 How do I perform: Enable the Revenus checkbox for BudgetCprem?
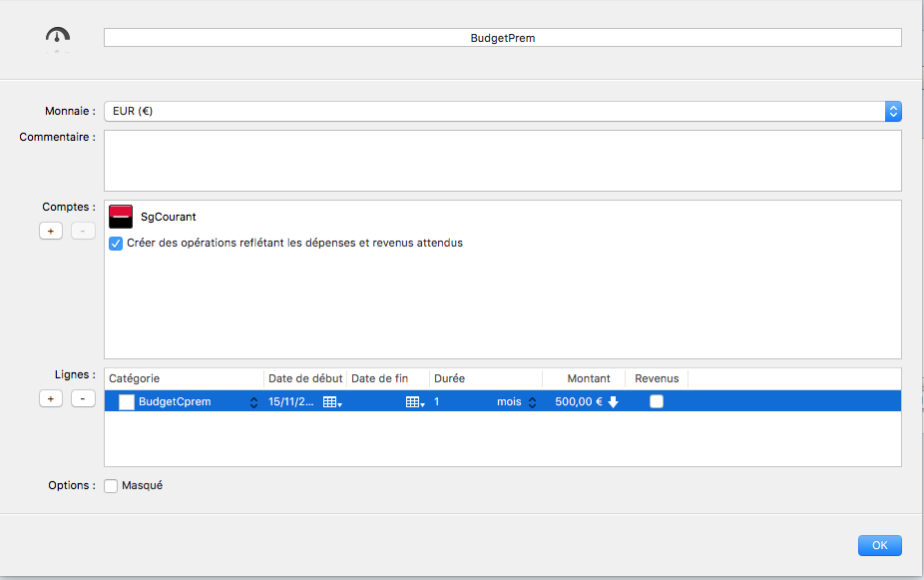(x=656, y=402)
